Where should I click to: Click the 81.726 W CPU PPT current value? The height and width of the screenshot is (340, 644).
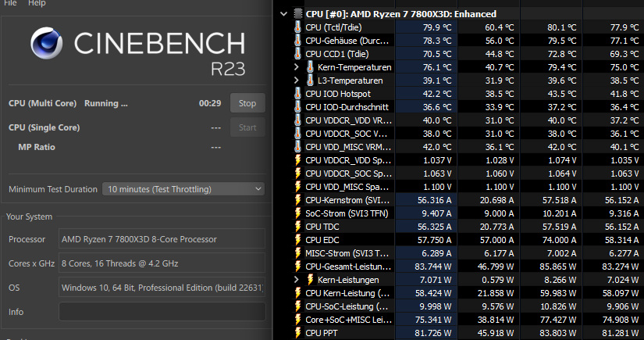click(433, 333)
